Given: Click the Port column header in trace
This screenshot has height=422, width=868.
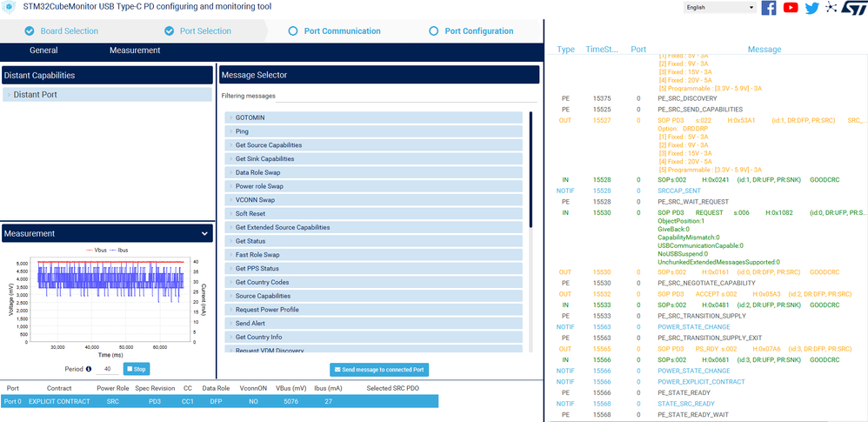Looking at the screenshot, I should (x=638, y=50).
